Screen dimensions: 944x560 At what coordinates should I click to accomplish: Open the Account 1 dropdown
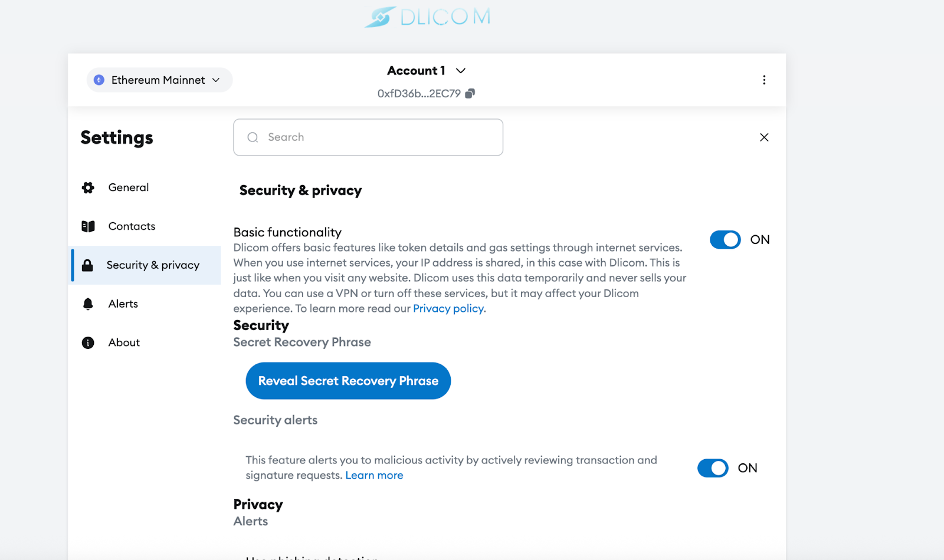click(x=426, y=71)
